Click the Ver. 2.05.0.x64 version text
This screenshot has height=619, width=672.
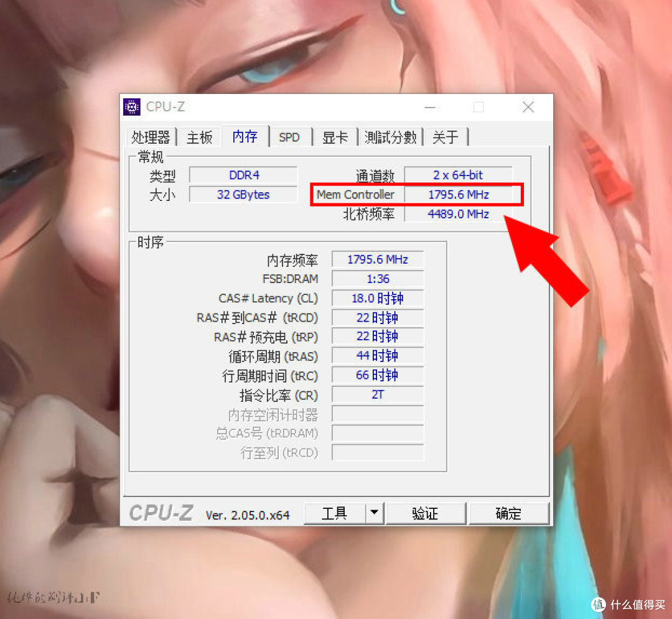248,515
